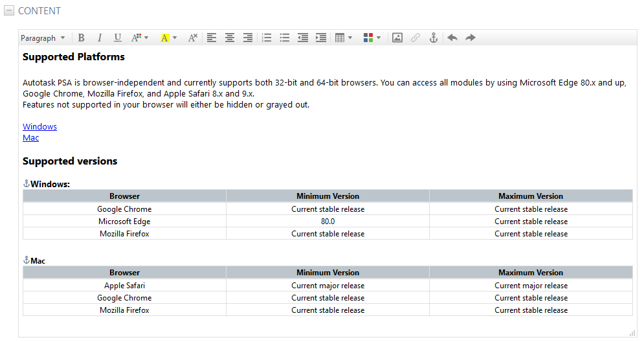The width and height of the screenshot is (644, 342).
Task: Increase indent
Action: tap(321, 38)
